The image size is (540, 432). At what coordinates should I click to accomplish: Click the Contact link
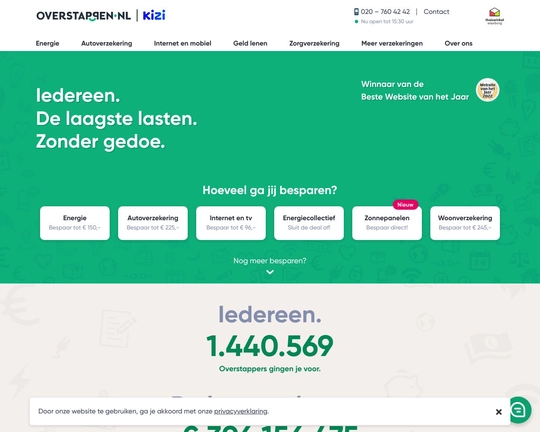point(436,12)
